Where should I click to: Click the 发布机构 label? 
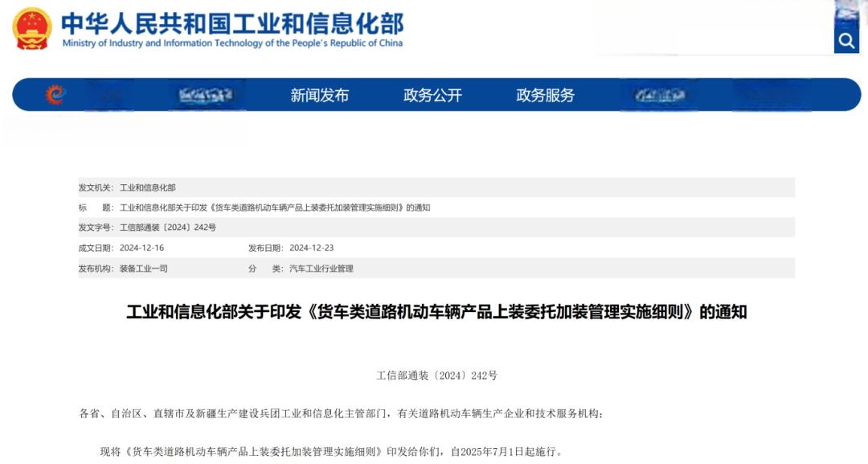(96, 269)
